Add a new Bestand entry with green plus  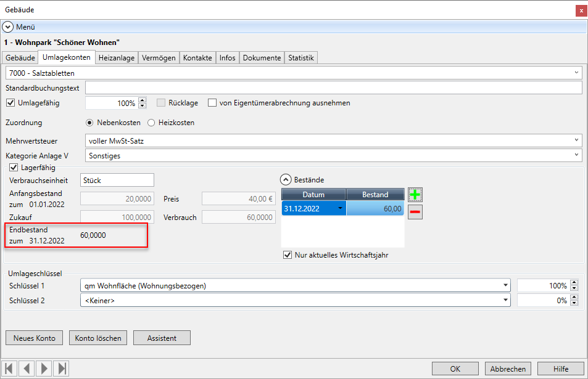tap(415, 195)
